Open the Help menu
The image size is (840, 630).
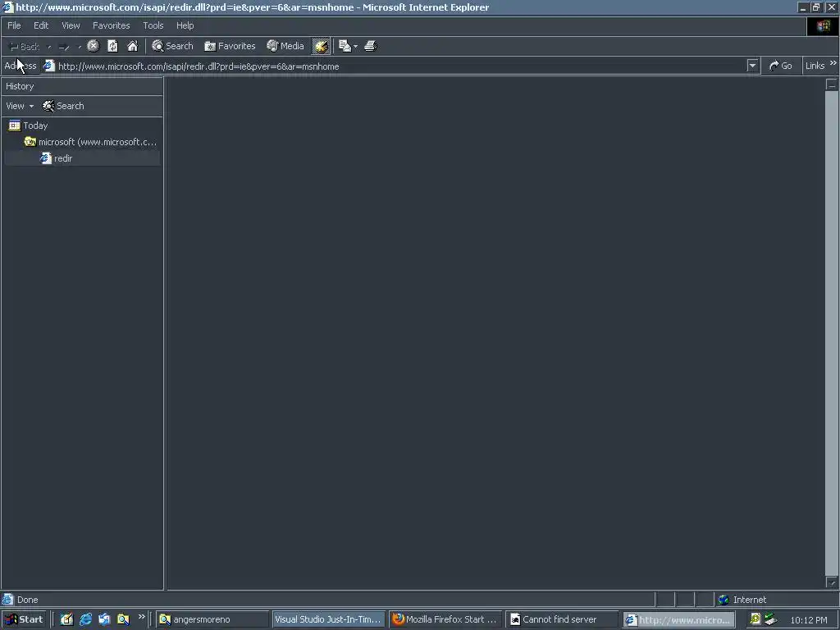(x=185, y=25)
